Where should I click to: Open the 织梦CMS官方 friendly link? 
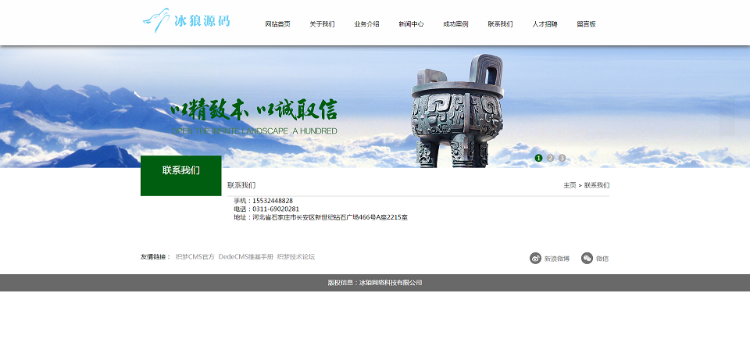coord(195,257)
